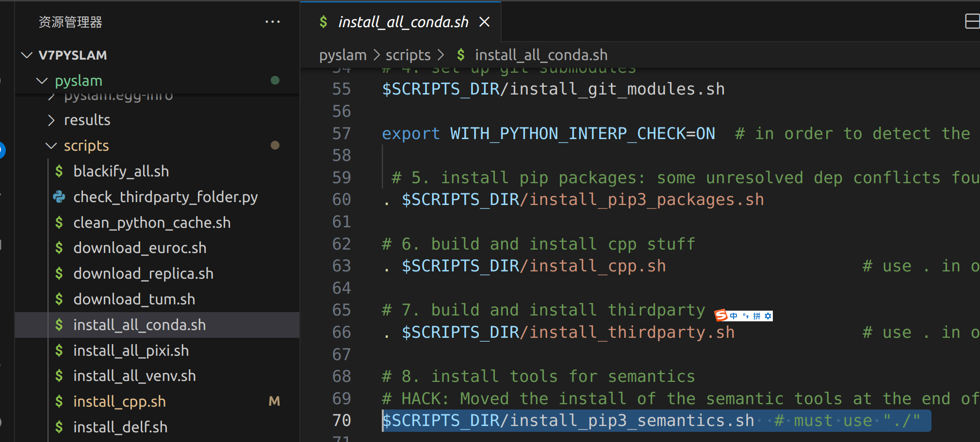The width and height of the screenshot is (980, 442).
Task: Click the git status dot on scripts folder
Action: point(275,145)
